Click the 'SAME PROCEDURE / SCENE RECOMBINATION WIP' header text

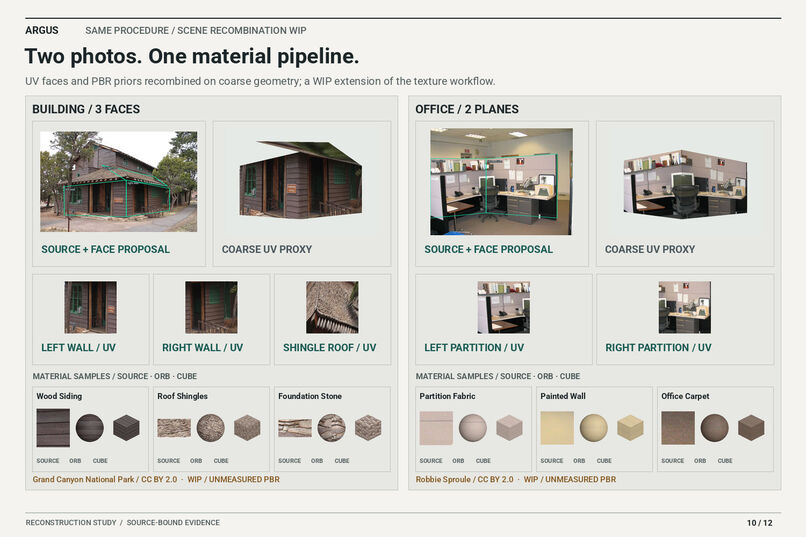click(196, 30)
